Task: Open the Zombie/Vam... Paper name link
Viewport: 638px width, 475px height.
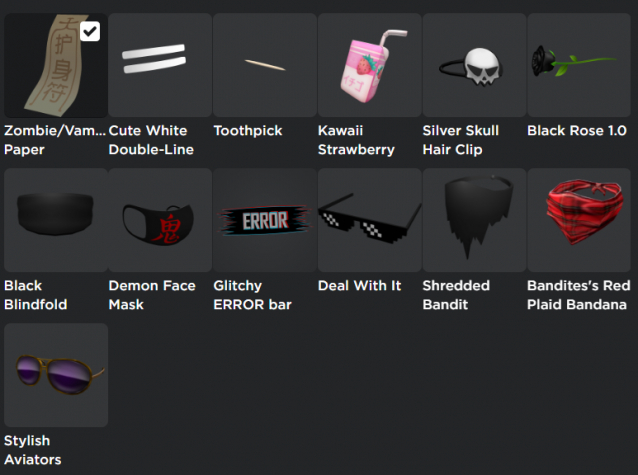Action: 55,140
